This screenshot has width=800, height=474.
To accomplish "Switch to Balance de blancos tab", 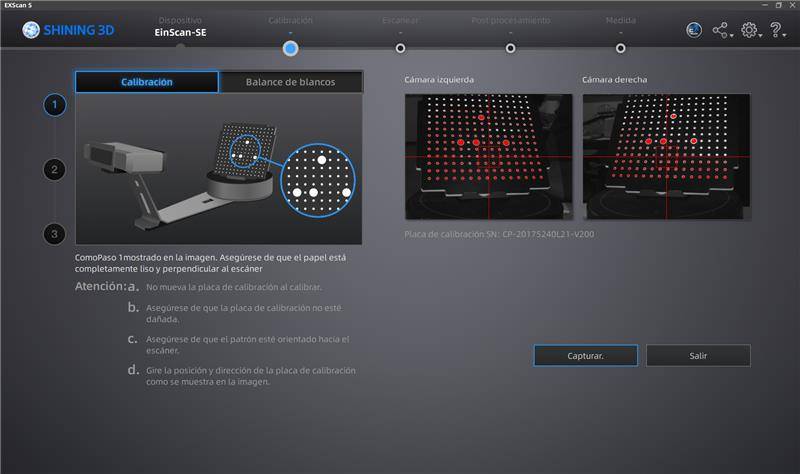I will tap(291, 82).
